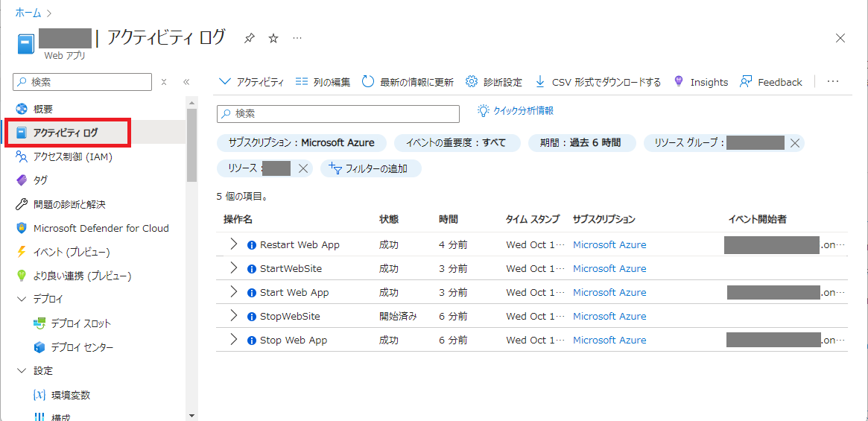Open Microsoft Azure link in Stop Web App row

[x=609, y=340]
